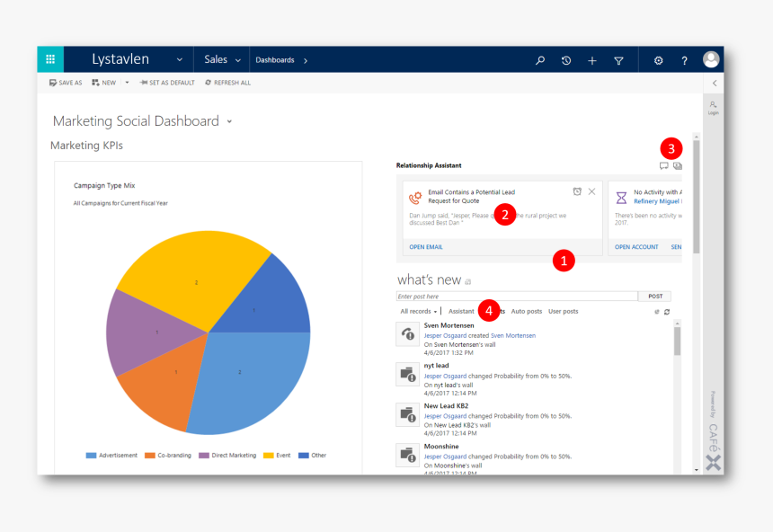Viewport: 773px width, 532px height.
Task: Click the New Lead KB2 post title
Action: coord(446,406)
